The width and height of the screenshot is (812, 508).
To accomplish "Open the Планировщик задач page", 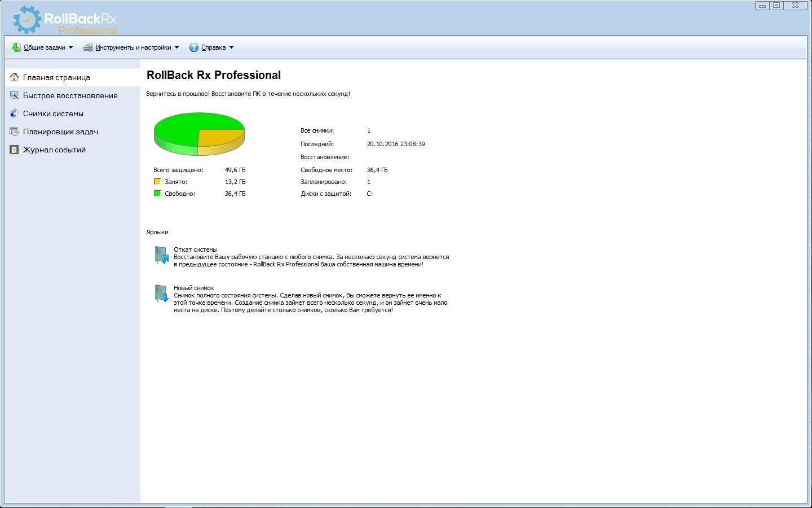I will (73, 132).
